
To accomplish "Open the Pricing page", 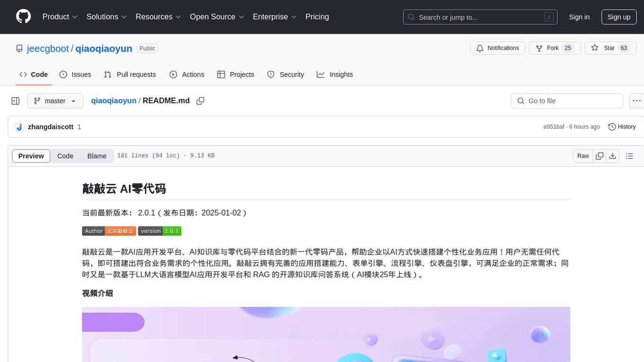I will click(317, 17).
